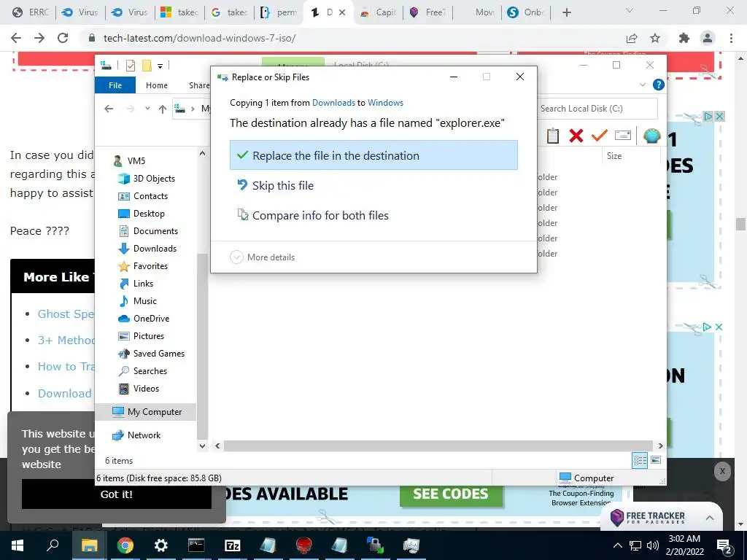Open Chrome extensions puzzle icon

click(684, 38)
